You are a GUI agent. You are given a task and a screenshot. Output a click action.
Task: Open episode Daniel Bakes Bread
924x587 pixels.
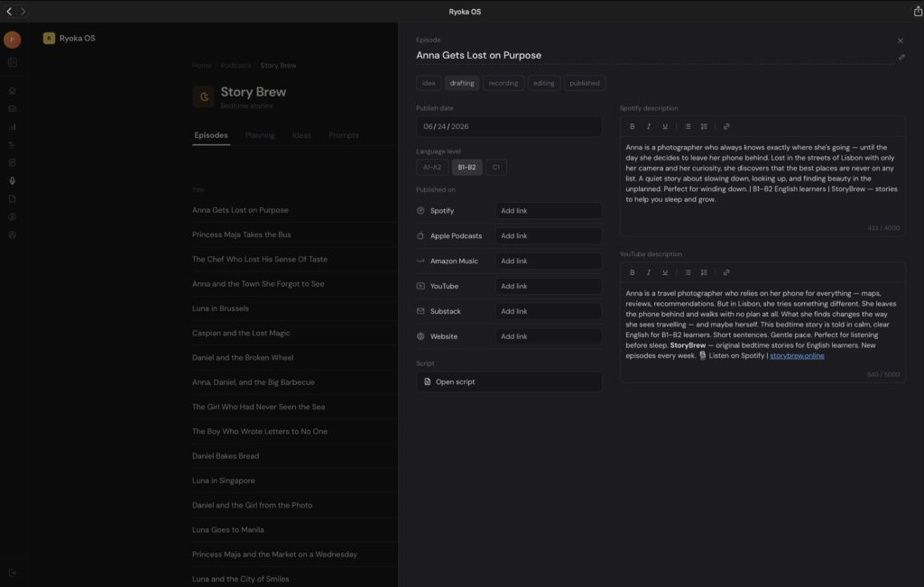(x=226, y=456)
